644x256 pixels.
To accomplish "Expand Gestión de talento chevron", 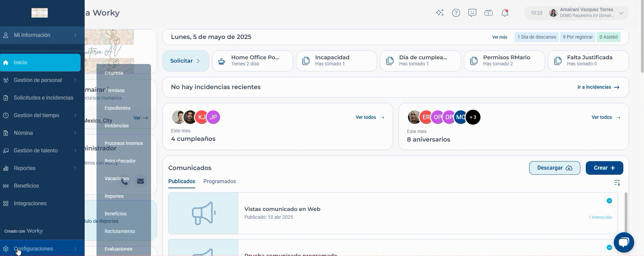I will [x=75, y=150].
